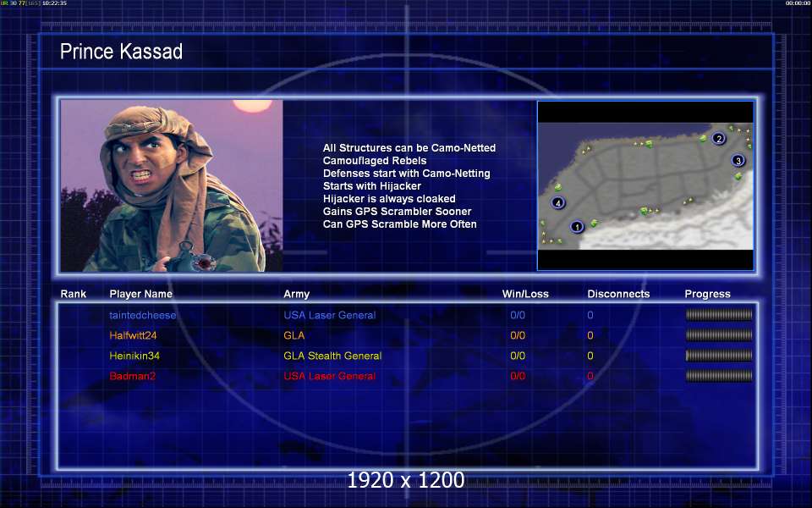Click 'Hijacker is always cloaked' line
Viewport: 812px width, 508px height.
pos(389,198)
